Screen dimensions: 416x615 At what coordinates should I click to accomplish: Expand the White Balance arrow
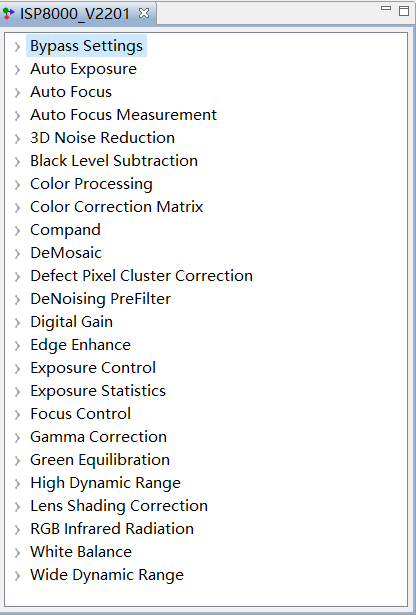[x=17, y=553]
